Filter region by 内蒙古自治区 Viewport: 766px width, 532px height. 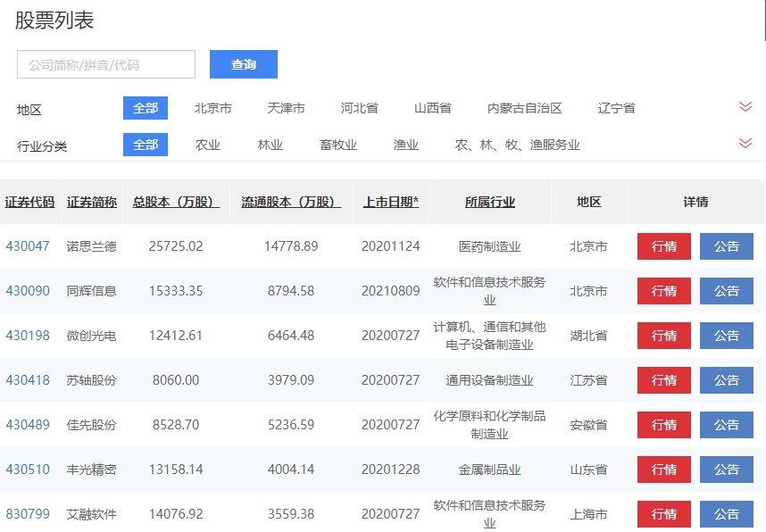(524, 108)
